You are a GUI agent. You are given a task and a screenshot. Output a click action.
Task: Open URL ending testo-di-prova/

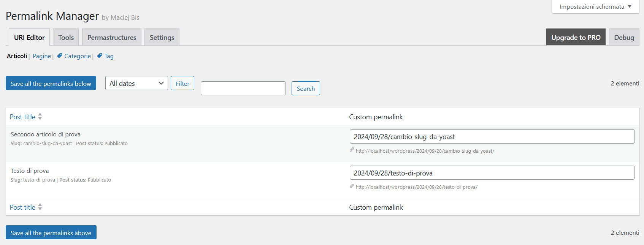[x=417, y=187]
